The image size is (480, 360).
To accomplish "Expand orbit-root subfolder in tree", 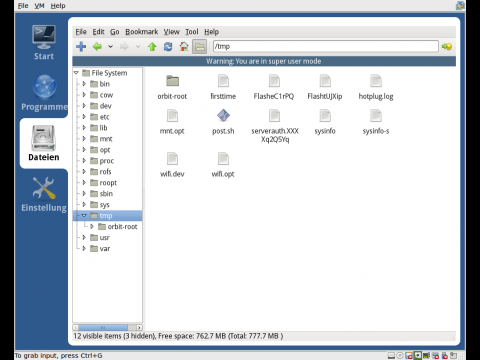I will pyautogui.click(x=92, y=227).
